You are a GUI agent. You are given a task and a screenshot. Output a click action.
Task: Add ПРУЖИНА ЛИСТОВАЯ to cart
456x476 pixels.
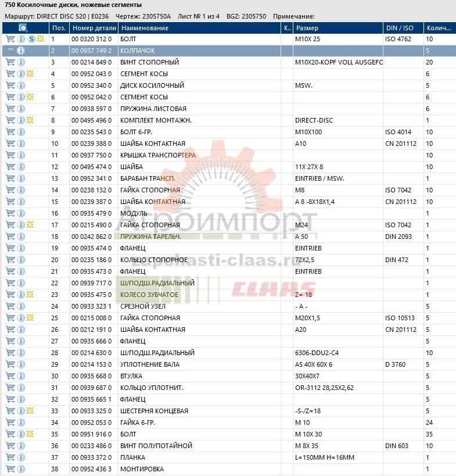(x=10, y=109)
